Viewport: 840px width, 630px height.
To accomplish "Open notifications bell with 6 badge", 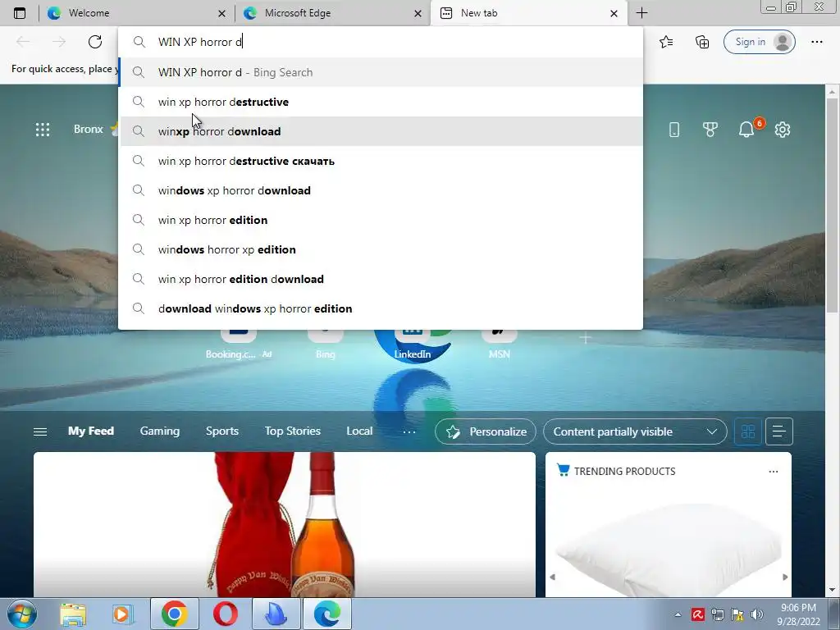I will click(746, 129).
